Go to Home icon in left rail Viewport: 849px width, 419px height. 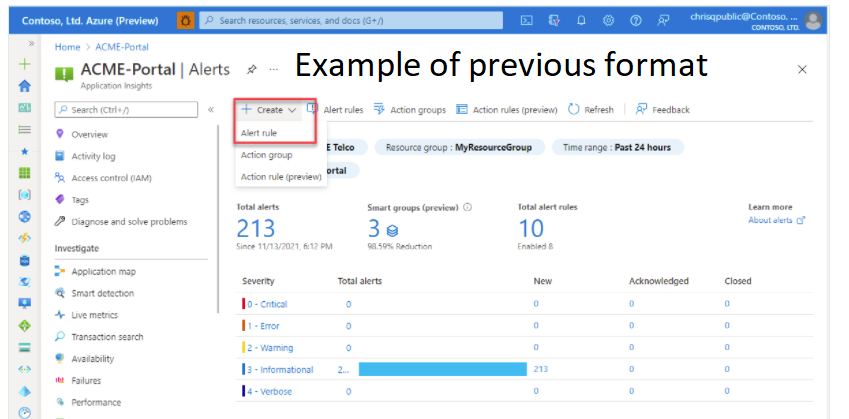click(25, 86)
